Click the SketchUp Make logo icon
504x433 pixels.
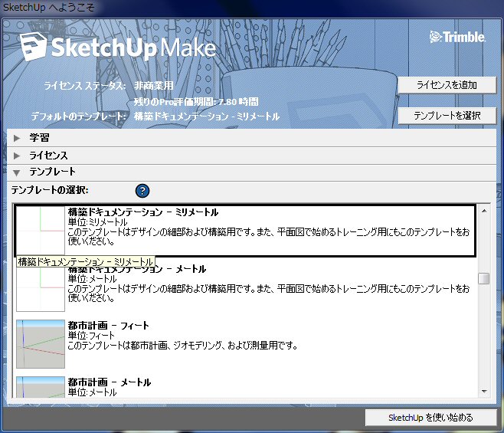coord(34,48)
